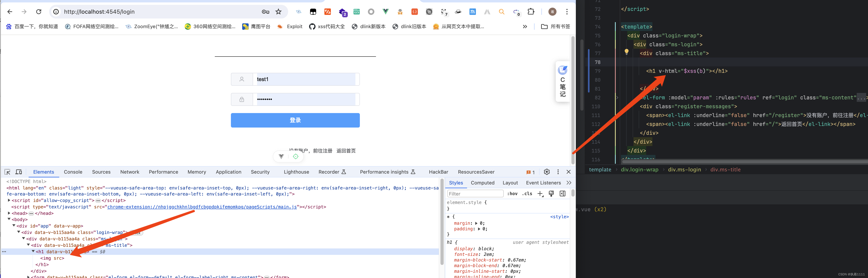Expand the head node in Elements tree
868x278 pixels.
tap(9, 213)
